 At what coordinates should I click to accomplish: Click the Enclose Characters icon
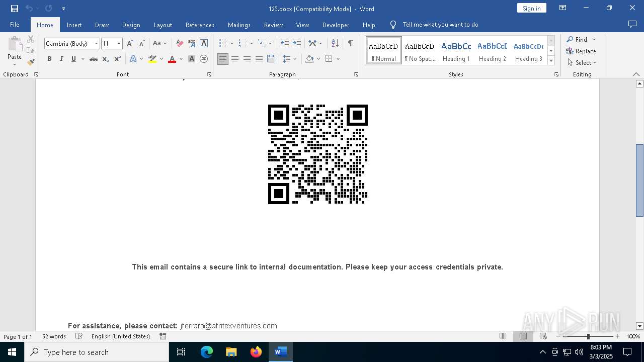204,59
